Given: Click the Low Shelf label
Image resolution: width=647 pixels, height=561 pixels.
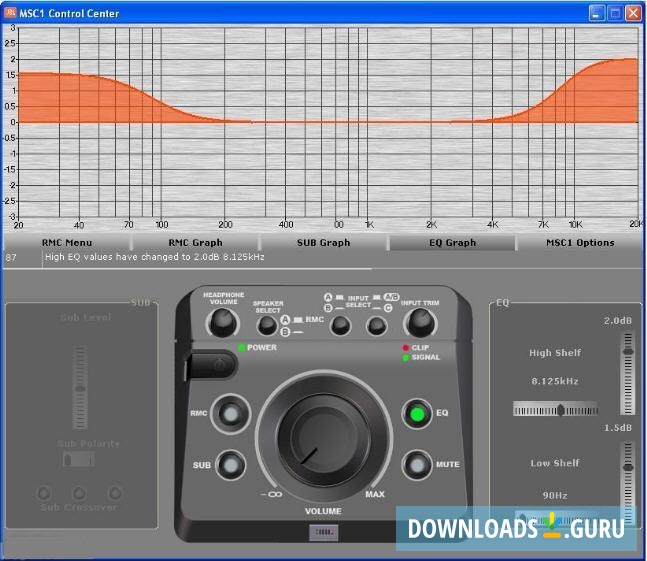Looking at the screenshot, I should [x=555, y=463].
